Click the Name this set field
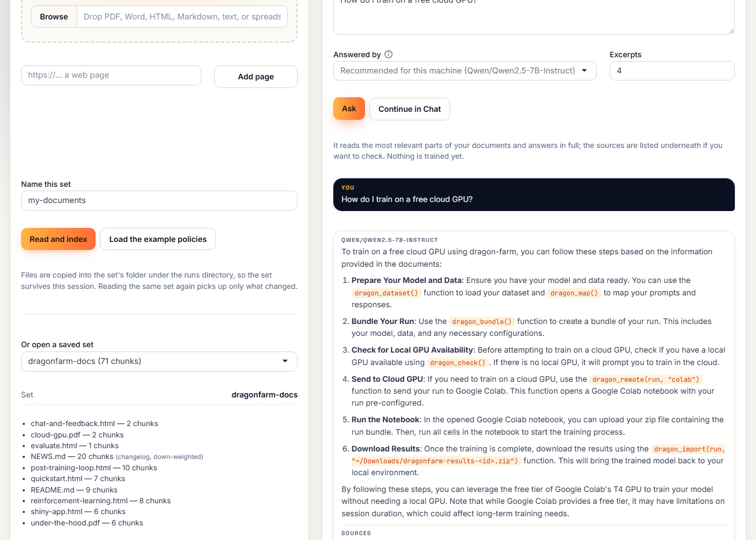 tap(159, 200)
